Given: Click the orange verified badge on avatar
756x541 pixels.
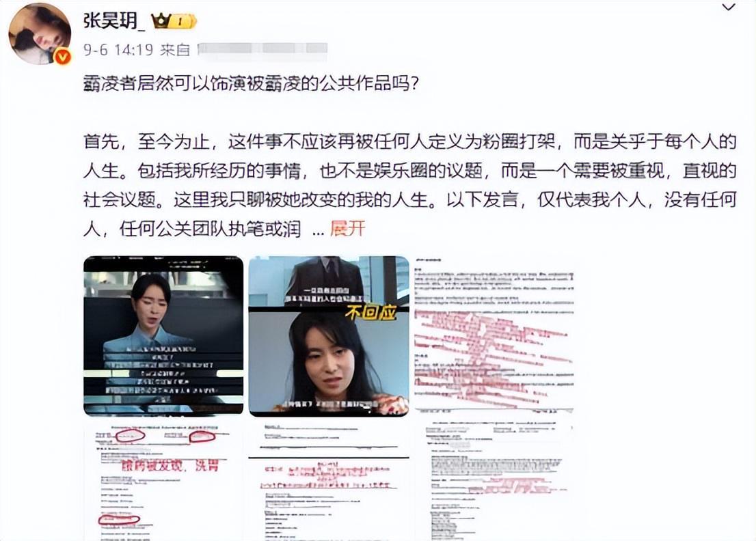Looking at the screenshot, I should [63, 57].
